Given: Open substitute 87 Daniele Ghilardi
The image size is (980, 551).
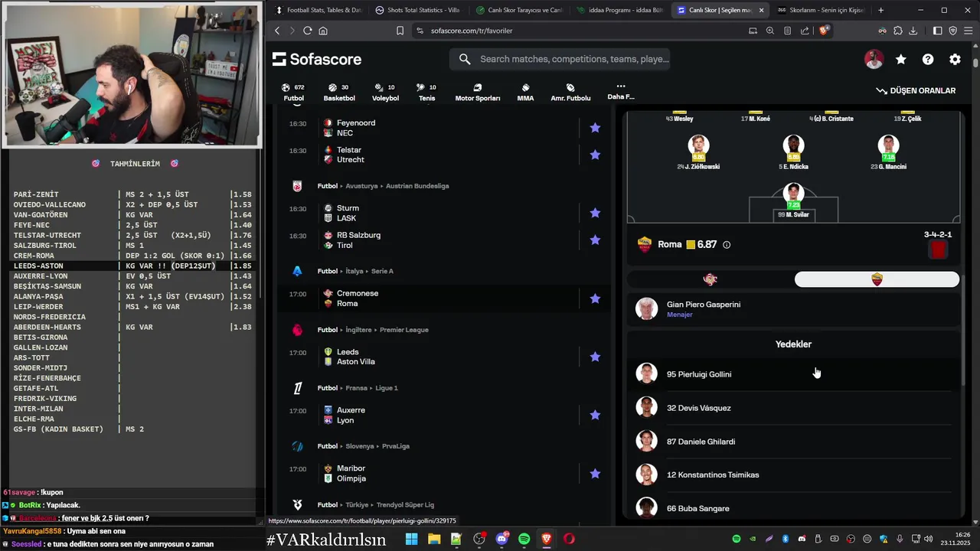Looking at the screenshot, I should (x=793, y=442).
